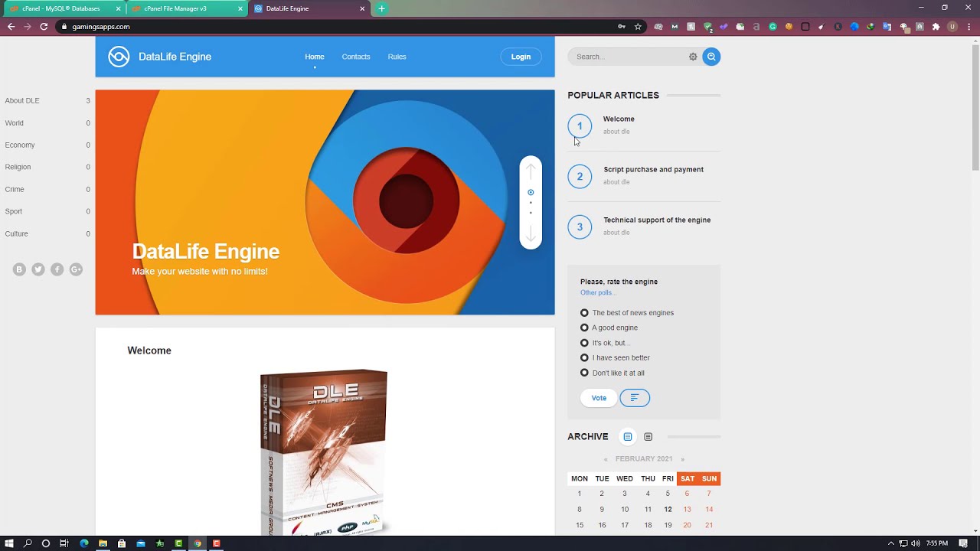Viewport: 980px width, 551px height.
Task: Click the Login button
Action: 521,57
